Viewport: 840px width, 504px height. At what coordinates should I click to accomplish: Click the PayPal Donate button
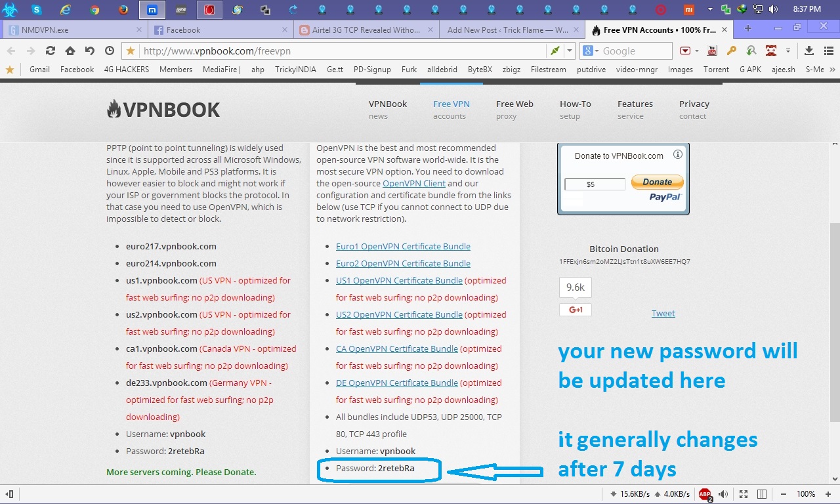click(657, 182)
